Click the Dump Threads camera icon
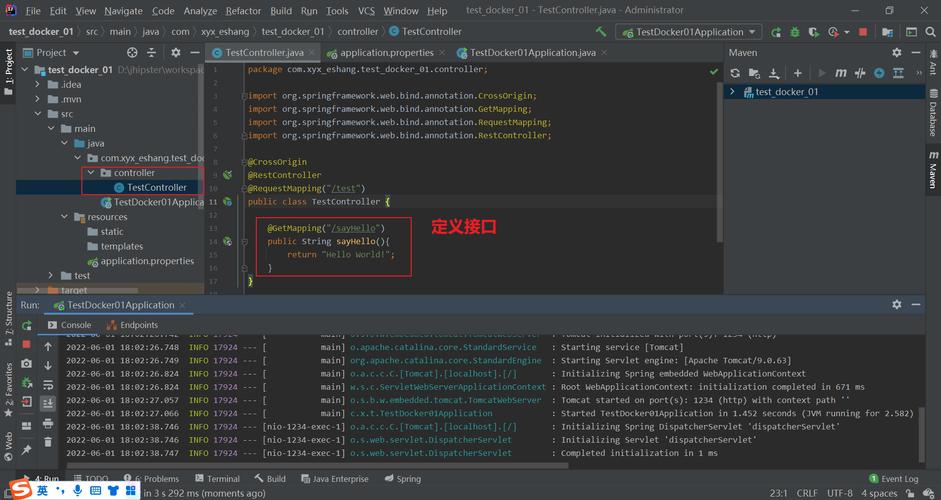Image resolution: width=941 pixels, height=500 pixels. coord(26,364)
